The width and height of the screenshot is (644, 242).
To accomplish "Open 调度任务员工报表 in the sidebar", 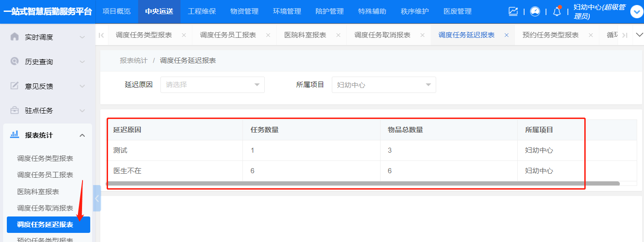I will (45, 175).
